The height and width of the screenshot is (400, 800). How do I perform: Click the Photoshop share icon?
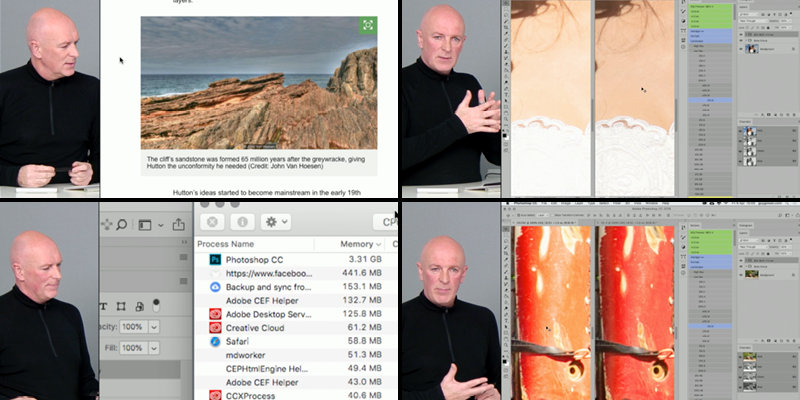pyautogui.click(x=179, y=225)
